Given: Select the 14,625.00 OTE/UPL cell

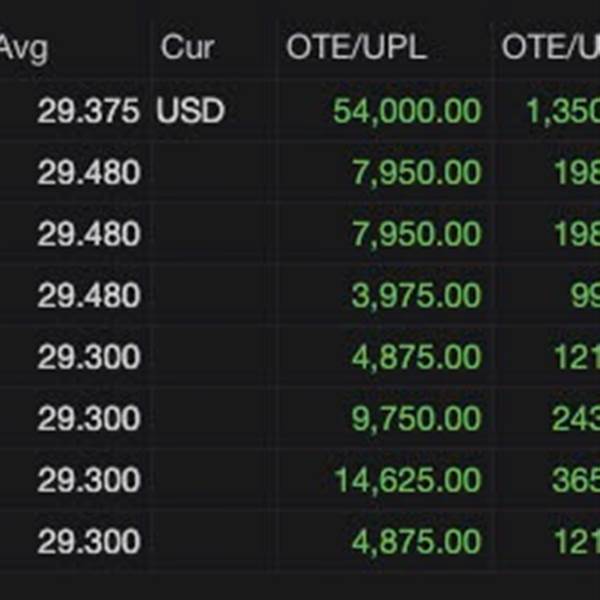Looking at the screenshot, I should [408, 480].
